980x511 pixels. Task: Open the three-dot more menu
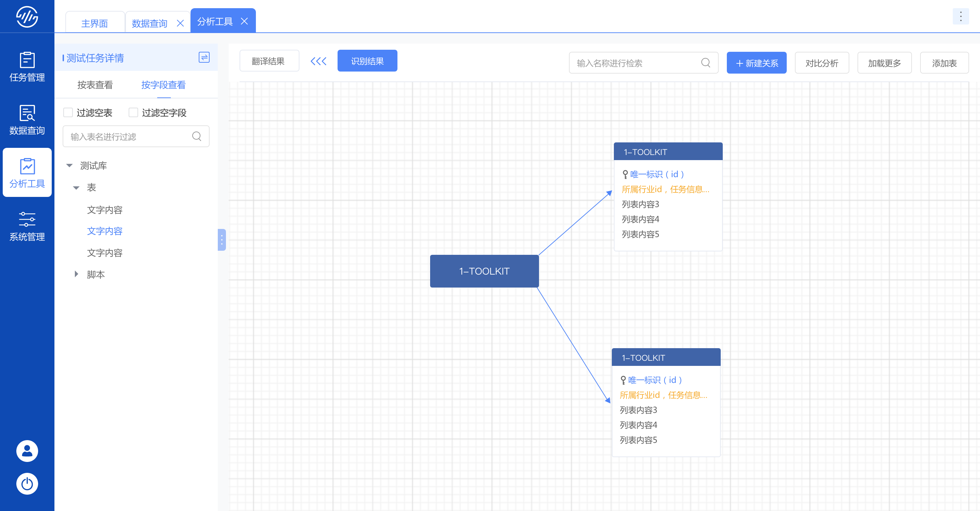(x=960, y=16)
